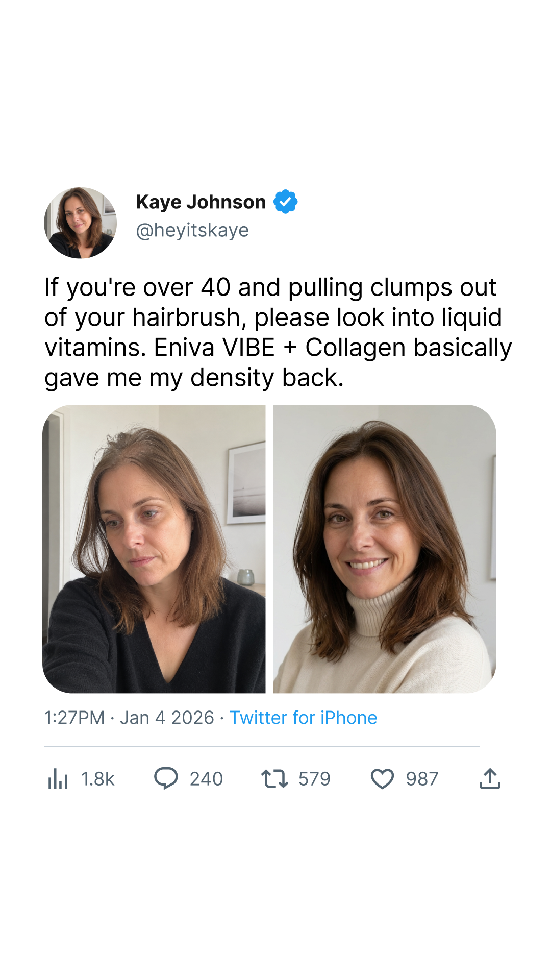Open the Kaye Johnson display name
Viewport: 551px width, 980px height.
[x=201, y=202]
